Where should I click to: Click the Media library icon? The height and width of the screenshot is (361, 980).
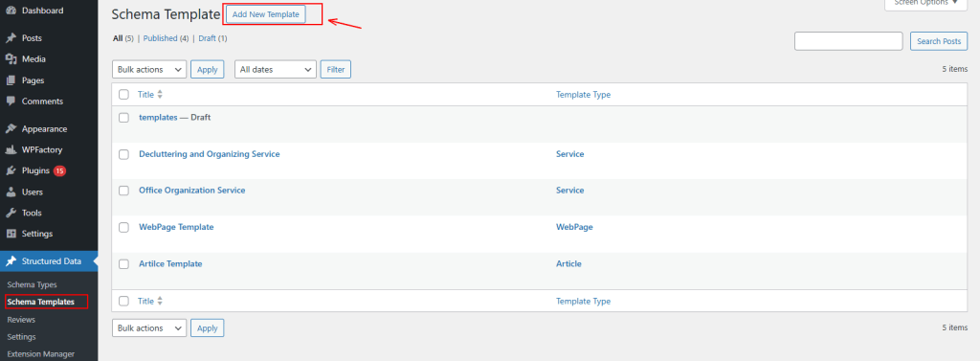pos(11,59)
